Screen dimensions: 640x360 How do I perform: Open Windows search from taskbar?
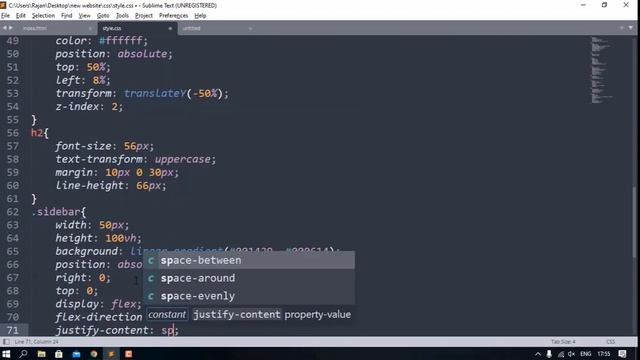point(24,354)
